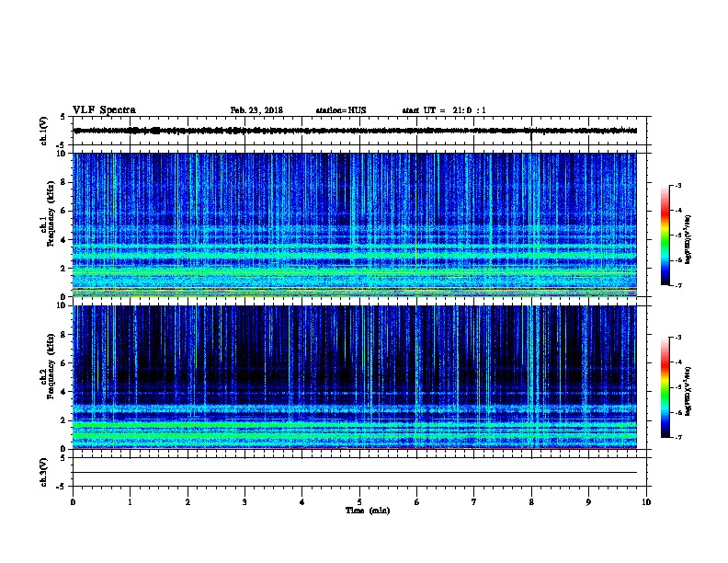Click the "-3" tick on ch.2 colorbar
728x563 pixels.
pyautogui.click(x=677, y=338)
